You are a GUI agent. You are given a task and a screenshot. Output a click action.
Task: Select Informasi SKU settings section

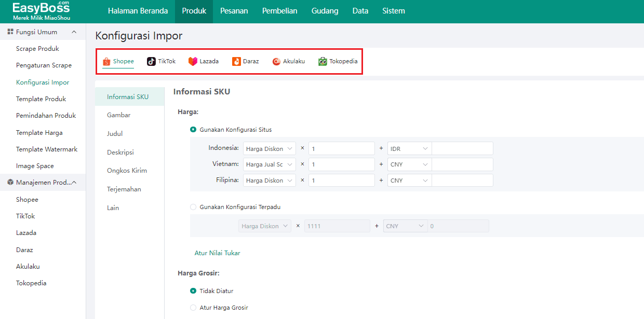point(130,96)
